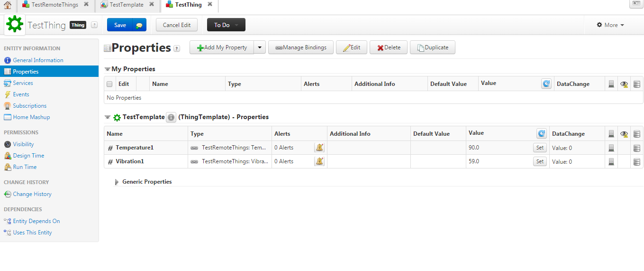The height and width of the screenshot is (271, 644).
Task: Open the More menu
Action: pos(610,25)
